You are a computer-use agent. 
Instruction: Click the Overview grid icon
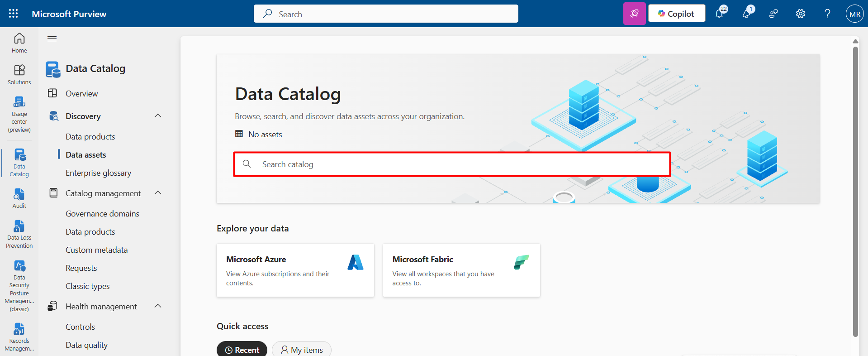pyautogui.click(x=53, y=93)
